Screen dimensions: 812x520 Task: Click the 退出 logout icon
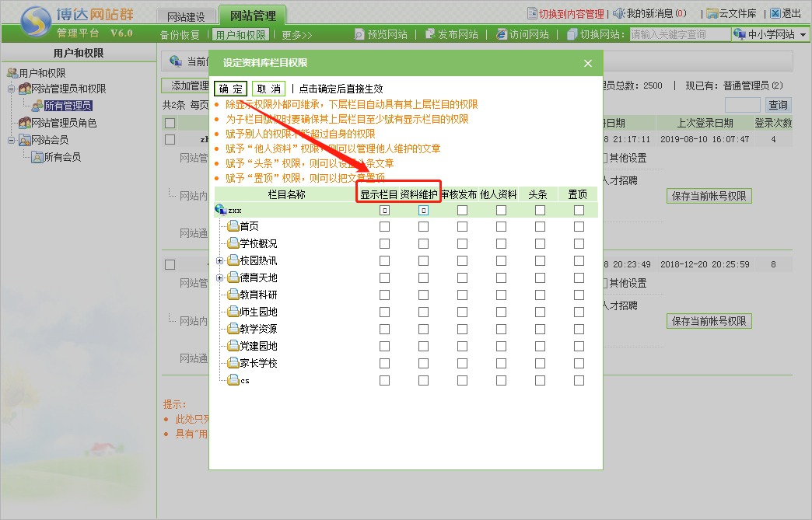click(775, 13)
